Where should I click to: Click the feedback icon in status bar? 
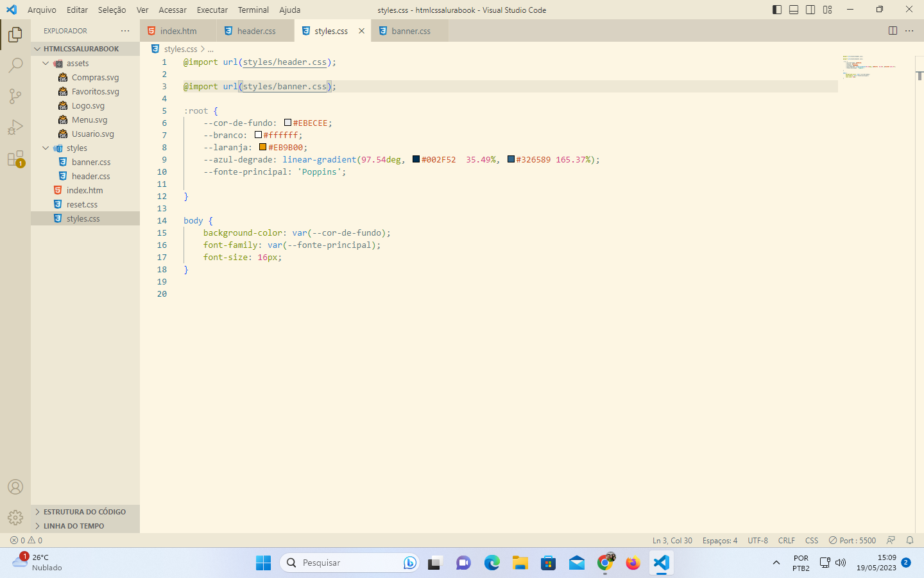click(891, 540)
